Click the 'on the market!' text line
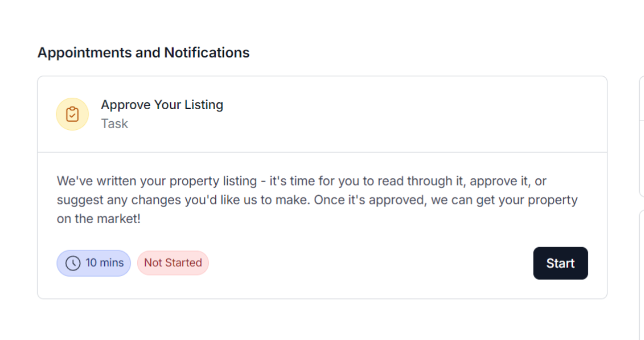Image resolution: width=644 pixels, height=340 pixels. (98, 219)
